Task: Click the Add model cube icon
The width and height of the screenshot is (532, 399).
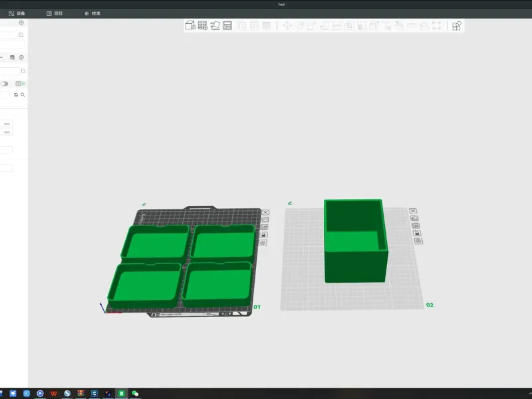Action: tap(190, 25)
